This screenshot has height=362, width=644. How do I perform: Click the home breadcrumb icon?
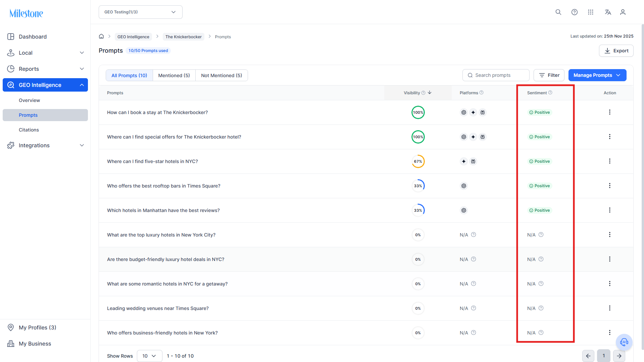coord(101,36)
